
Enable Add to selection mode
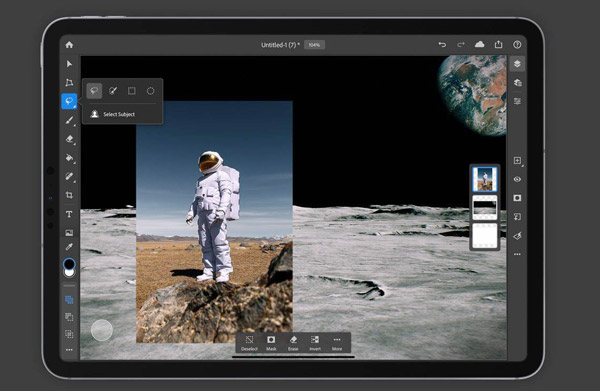pos(69,300)
